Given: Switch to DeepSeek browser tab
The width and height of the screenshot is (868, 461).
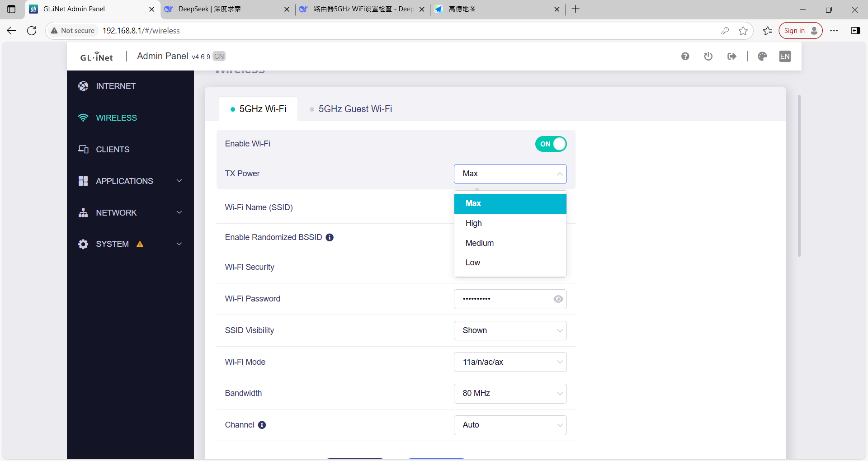Looking at the screenshot, I should (x=227, y=9).
